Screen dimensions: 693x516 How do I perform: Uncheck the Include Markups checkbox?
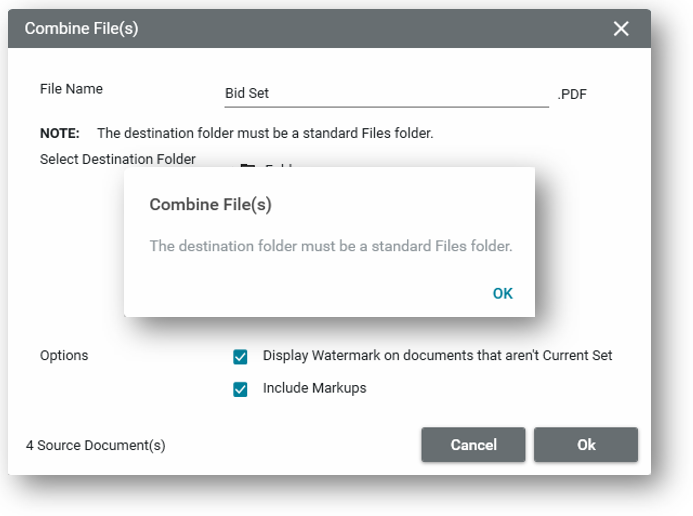(x=240, y=389)
